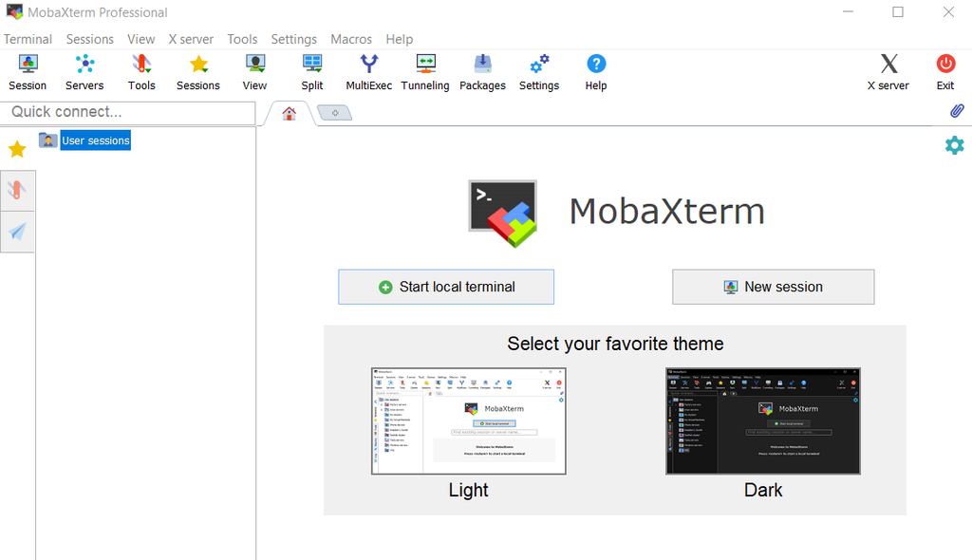Click the MobaXterm title bar app icon
This screenshot has width=972, height=560.
(14, 11)
